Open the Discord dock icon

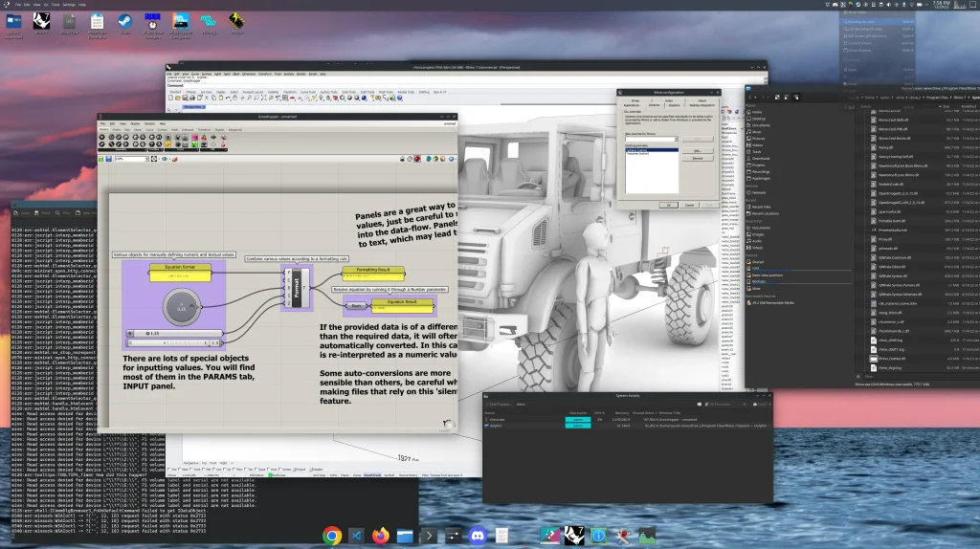click(x=478, y=536)
